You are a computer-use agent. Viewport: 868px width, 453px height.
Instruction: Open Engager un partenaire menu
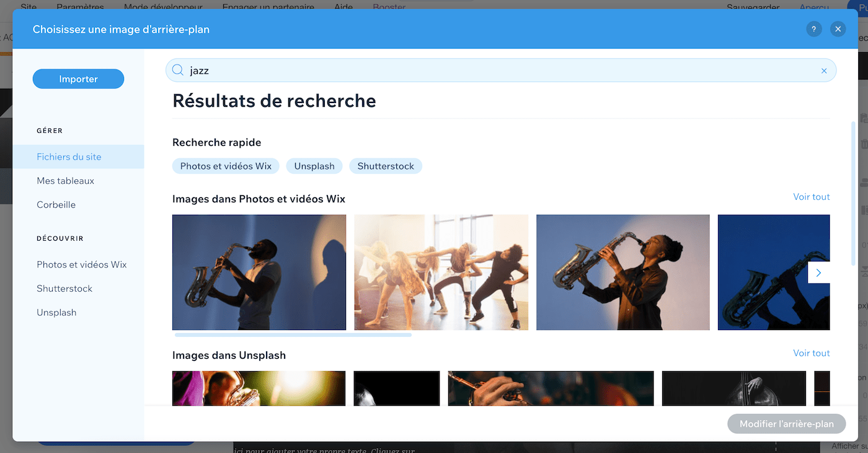pos(268,7)
